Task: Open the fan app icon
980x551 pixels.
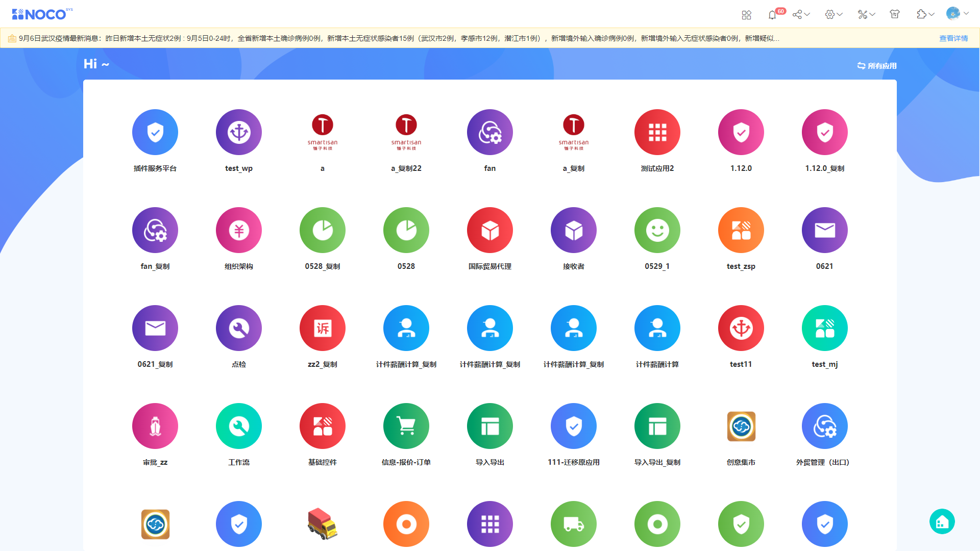Action: (x=490, y=132)
